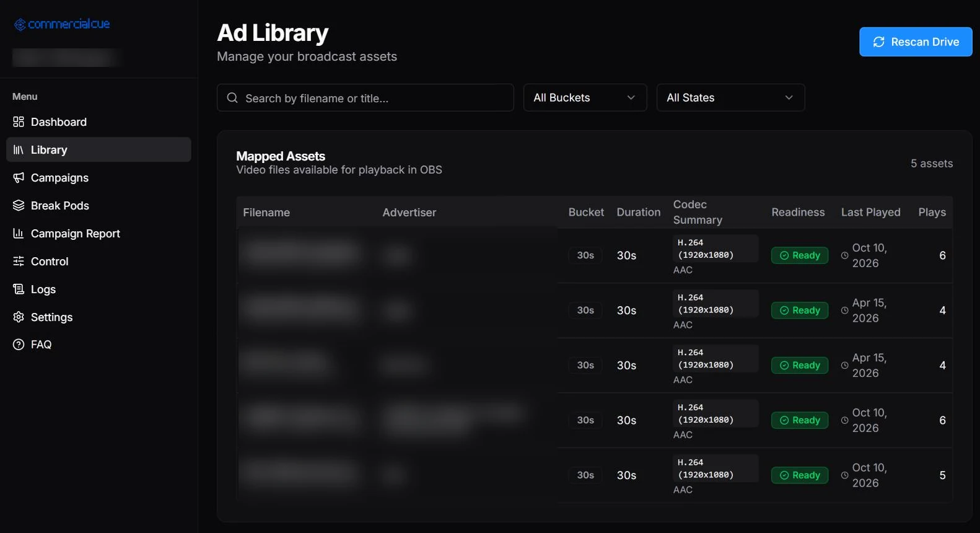Click the clock icon in last row
The height and width of the screenshot is (533, 980).
click(844, 475)
